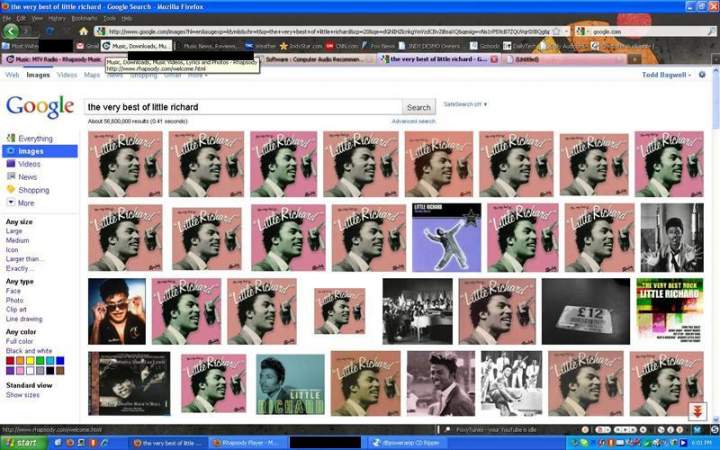Switch to the Music: MTV Radio - Rhapsody tab
Image resolution: width=720 pixels, height=450 pixels.
point(53,59)
